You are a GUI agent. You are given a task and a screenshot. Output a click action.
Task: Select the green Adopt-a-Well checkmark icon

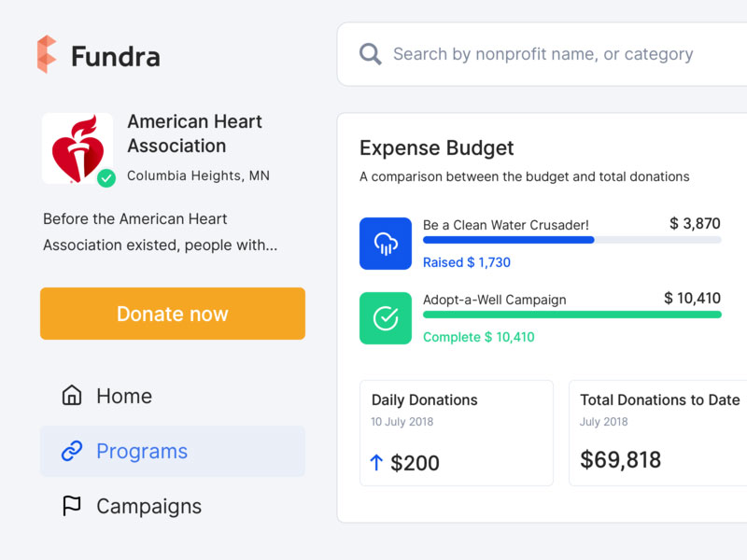pyautogui.click(x=386, y=318)
